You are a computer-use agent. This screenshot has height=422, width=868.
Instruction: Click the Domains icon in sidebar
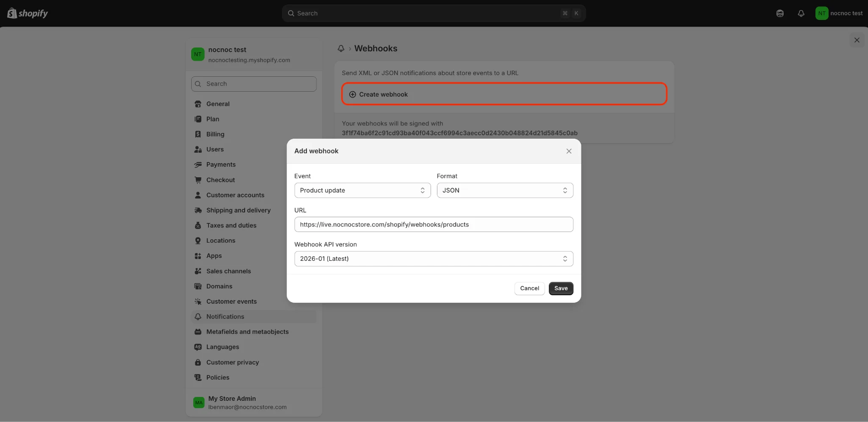pos(198,286)
